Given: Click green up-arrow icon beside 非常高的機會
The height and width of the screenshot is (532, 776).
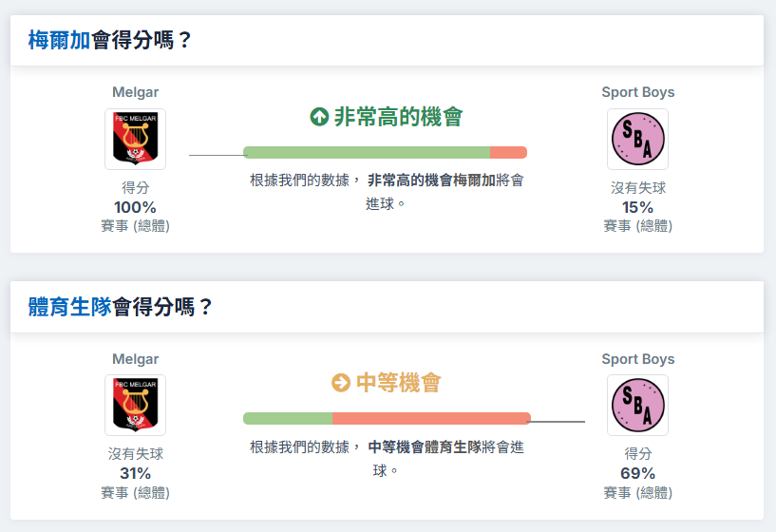Looking at the screenshot, I should [319, 117].
